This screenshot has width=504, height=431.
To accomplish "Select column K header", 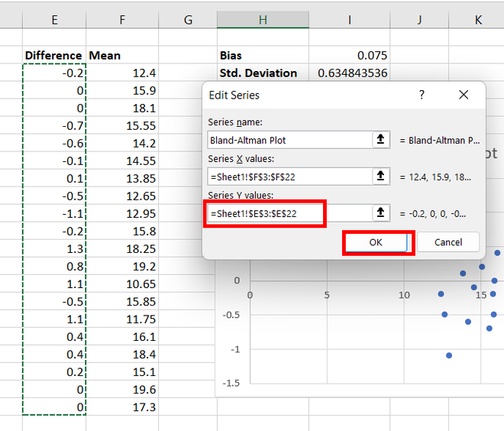I will coord(478,20).
